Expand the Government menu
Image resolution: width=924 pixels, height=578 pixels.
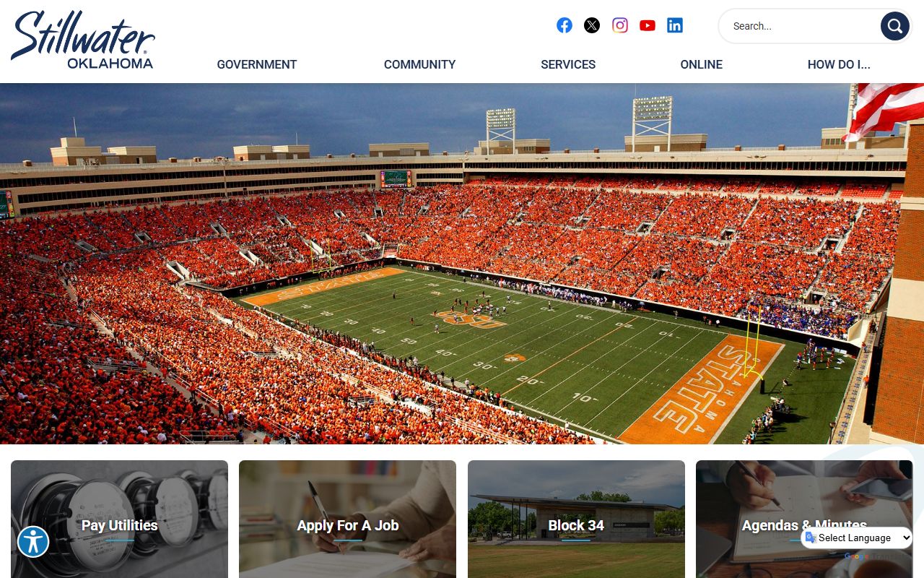257,64
